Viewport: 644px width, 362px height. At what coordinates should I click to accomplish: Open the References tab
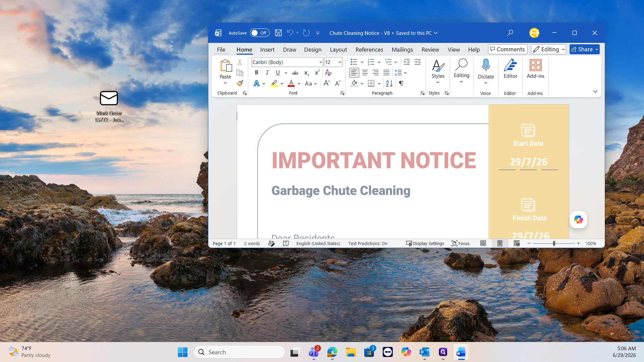pyautogui.click(x=369, y=50)
